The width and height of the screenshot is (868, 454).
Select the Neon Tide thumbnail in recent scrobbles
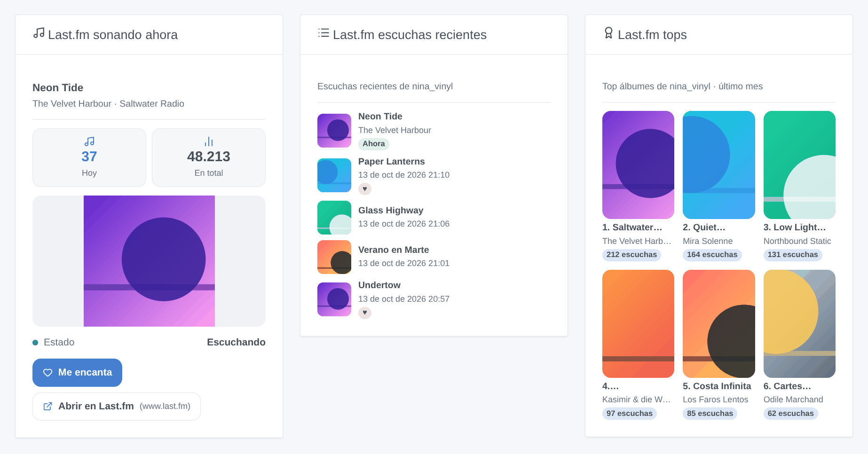click(334, 131)
